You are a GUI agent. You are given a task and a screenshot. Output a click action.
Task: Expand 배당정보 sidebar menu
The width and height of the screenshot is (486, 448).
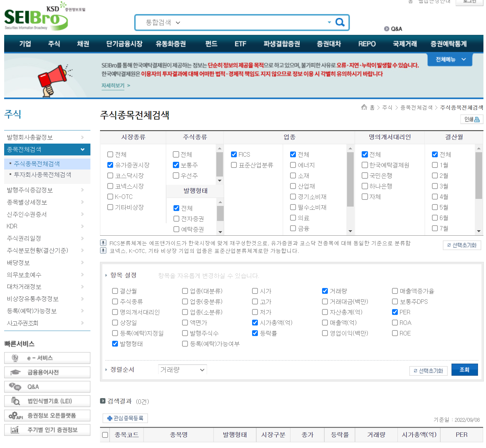coord(47,263)
